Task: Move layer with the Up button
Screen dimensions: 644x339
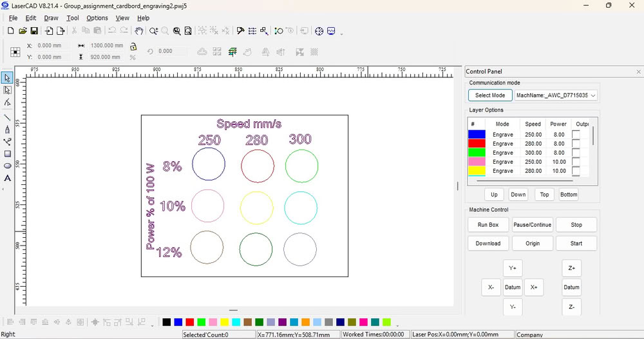Action: click(494, 195)
